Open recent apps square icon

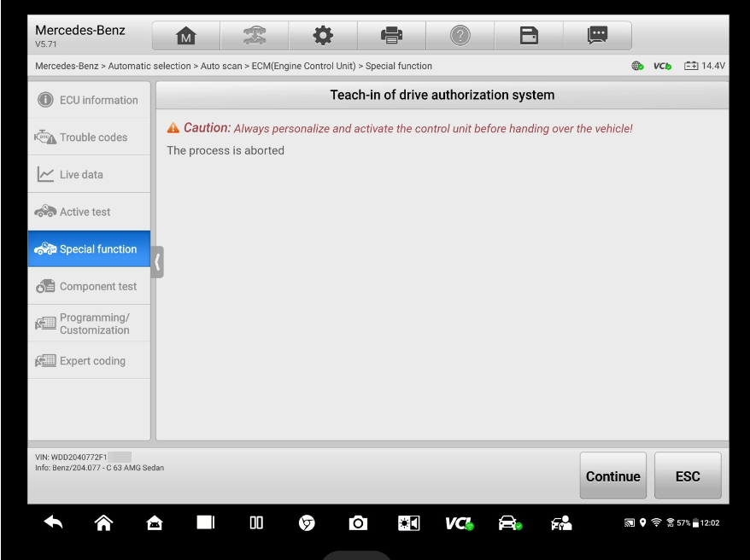pos(206,522)
